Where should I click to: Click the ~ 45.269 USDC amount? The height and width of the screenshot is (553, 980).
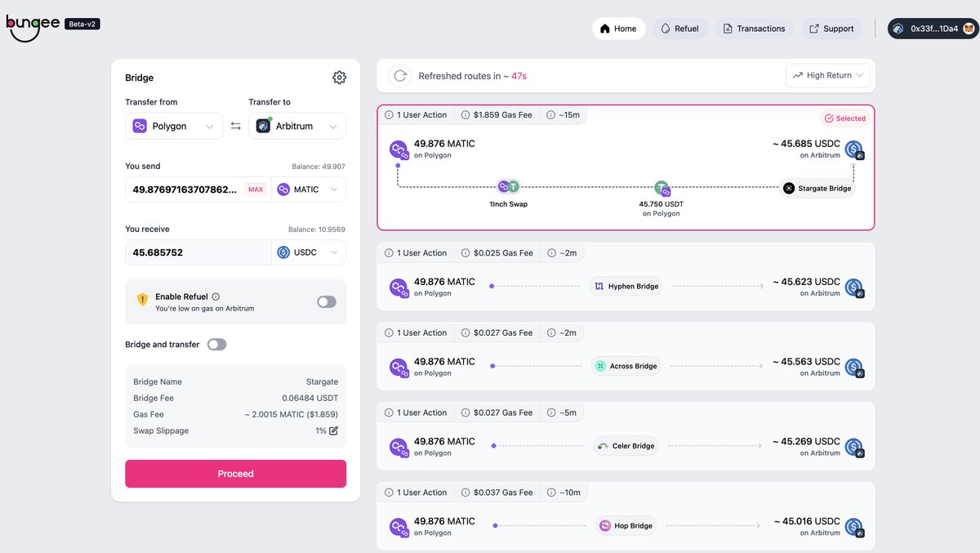[x=807, y=442]
